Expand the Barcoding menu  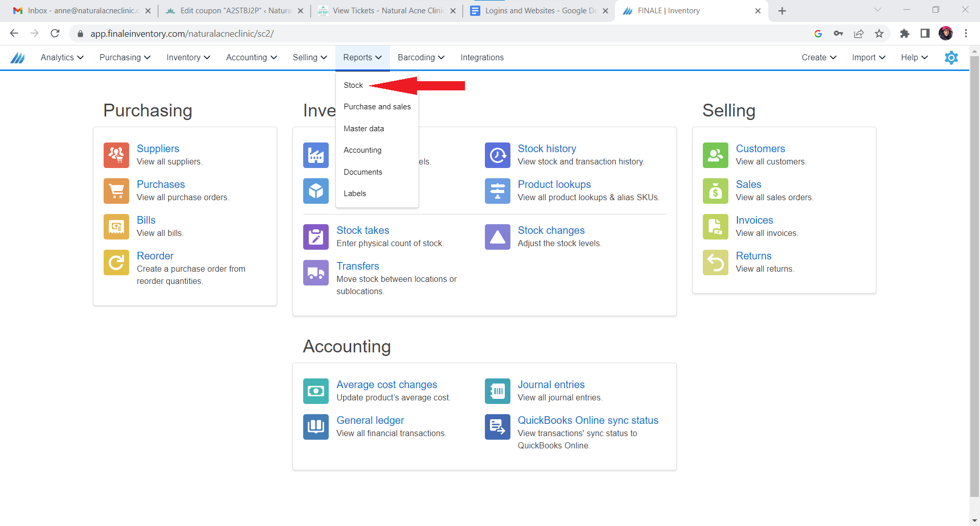(421, 58)
